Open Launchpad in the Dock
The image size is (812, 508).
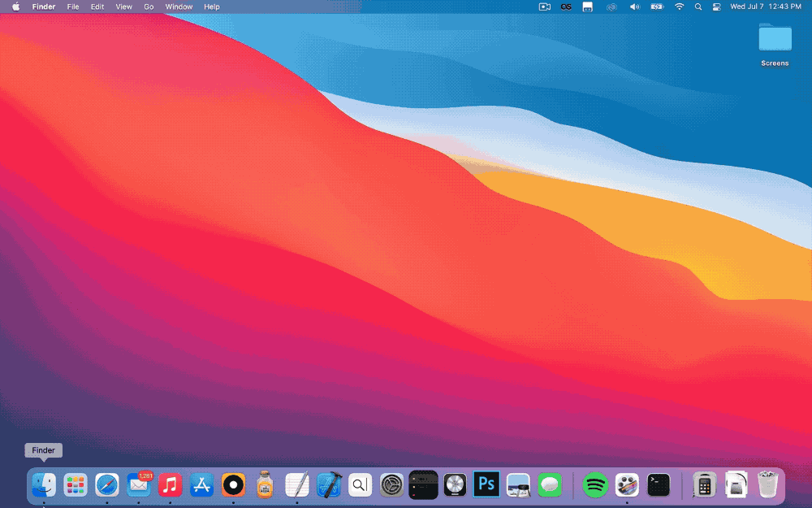click(76, 485)
